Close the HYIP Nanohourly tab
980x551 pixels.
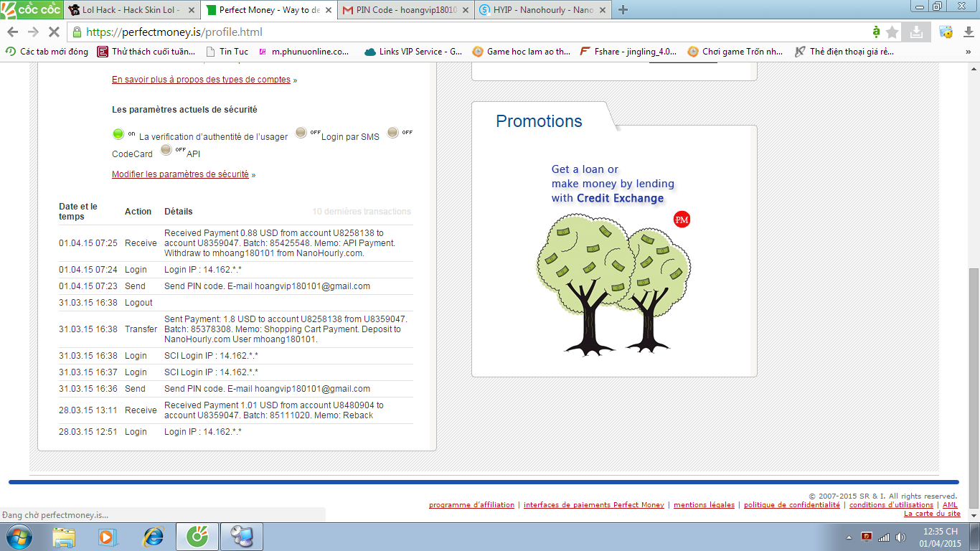tap(603, 10)
